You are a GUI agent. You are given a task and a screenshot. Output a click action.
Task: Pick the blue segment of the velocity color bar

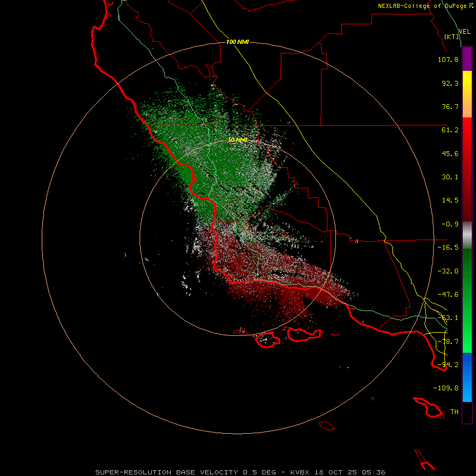467,377
